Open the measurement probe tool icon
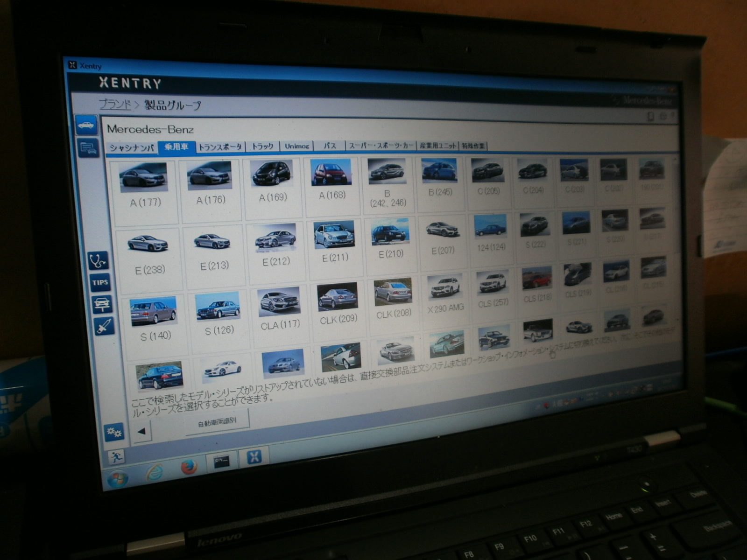Viewport: 747px width, 560px height. point(103,326)
